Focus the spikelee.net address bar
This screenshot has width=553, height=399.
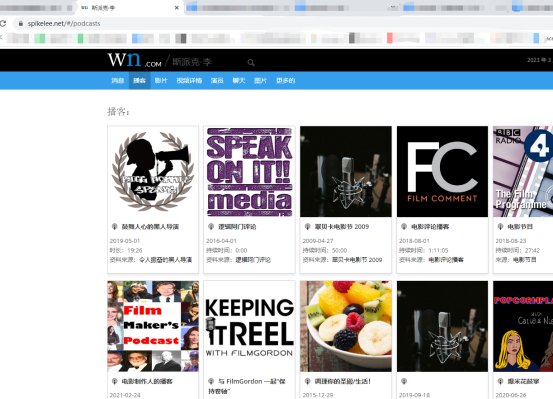click(x=282, y=23)
